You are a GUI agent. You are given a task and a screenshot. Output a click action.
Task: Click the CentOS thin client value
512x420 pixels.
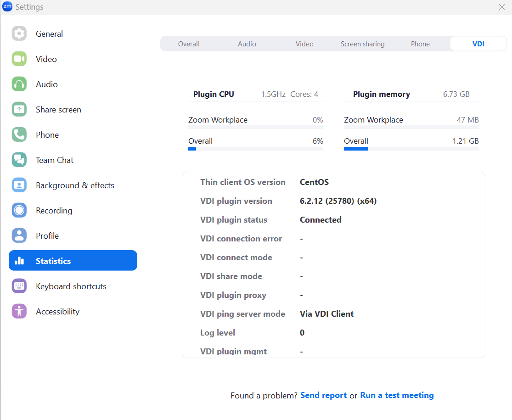click(314, 182)
